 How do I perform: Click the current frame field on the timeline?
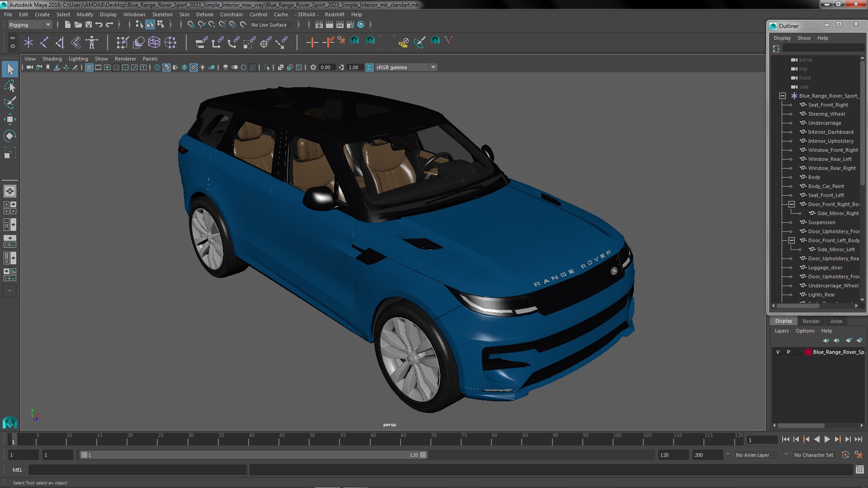pyautogui.click(x=762, y=440)
